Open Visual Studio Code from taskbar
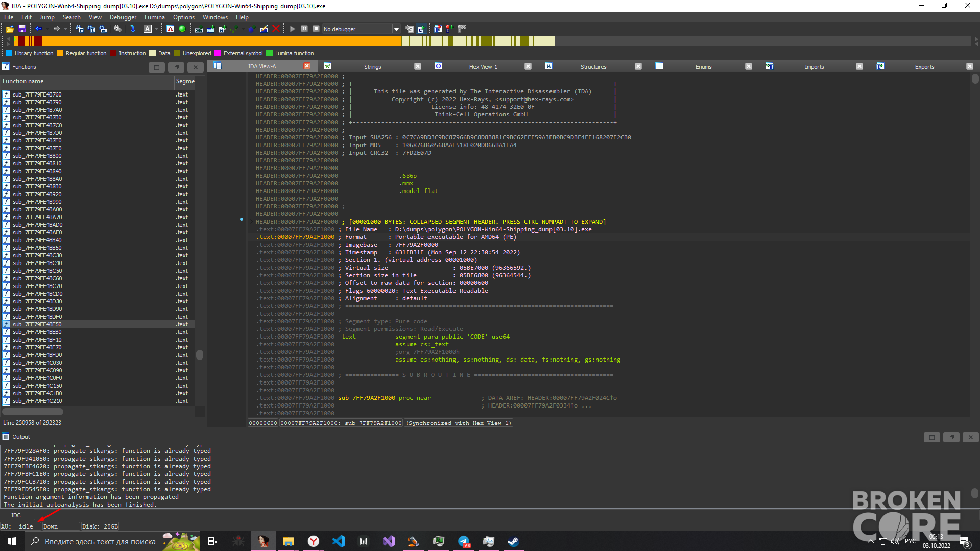The width and height of the screenshot is (980, 551). click(338, 541)
